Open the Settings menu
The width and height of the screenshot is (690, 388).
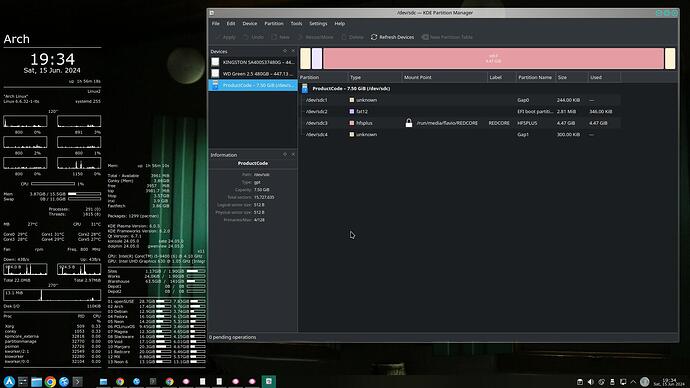pos(318,24)
